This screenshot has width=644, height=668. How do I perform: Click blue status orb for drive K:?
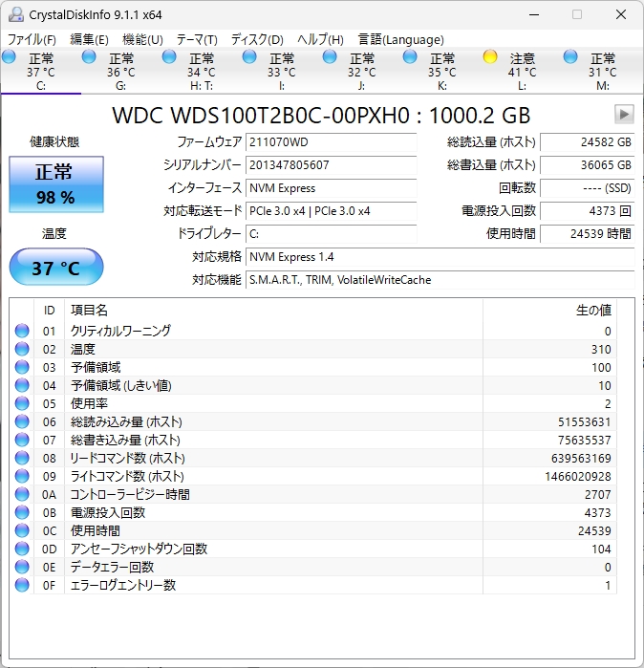pyautogui.click(x=410, y=56)
